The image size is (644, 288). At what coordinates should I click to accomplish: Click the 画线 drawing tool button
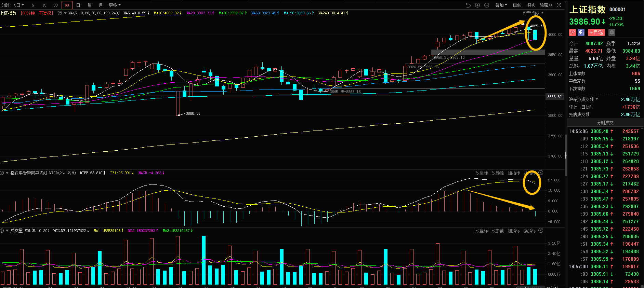tap(517, 5)
